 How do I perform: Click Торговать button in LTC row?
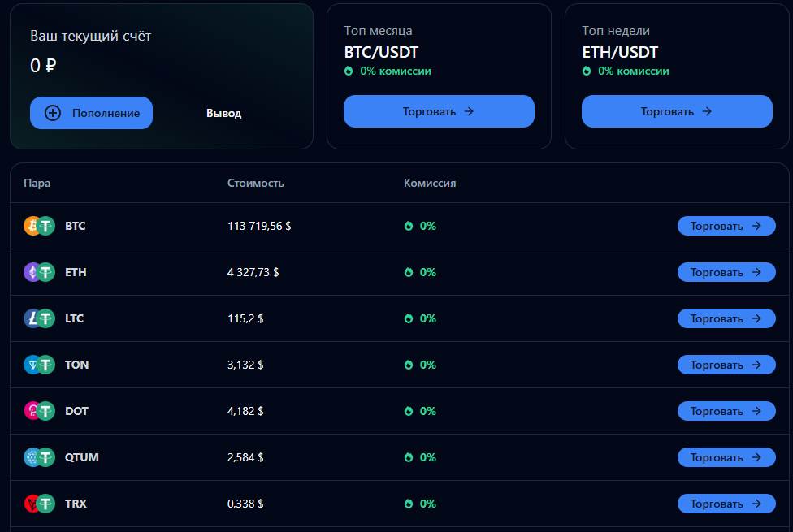[726, 318]
